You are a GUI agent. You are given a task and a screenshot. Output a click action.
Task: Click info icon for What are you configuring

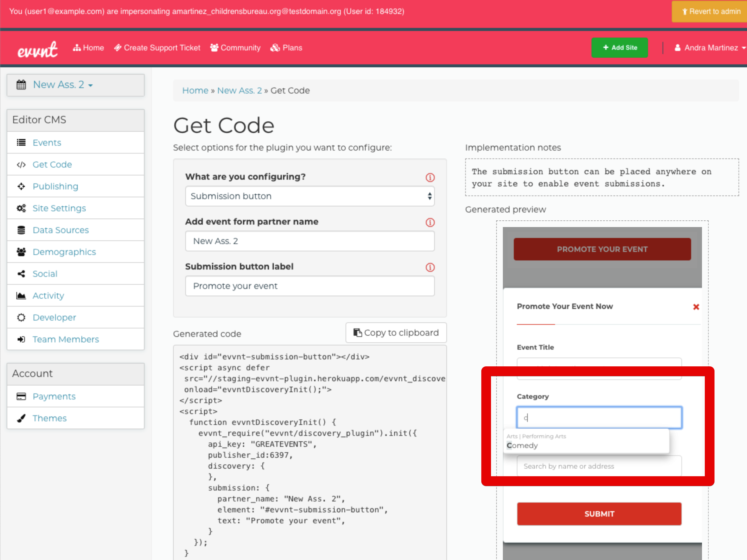tap(430, 177)
